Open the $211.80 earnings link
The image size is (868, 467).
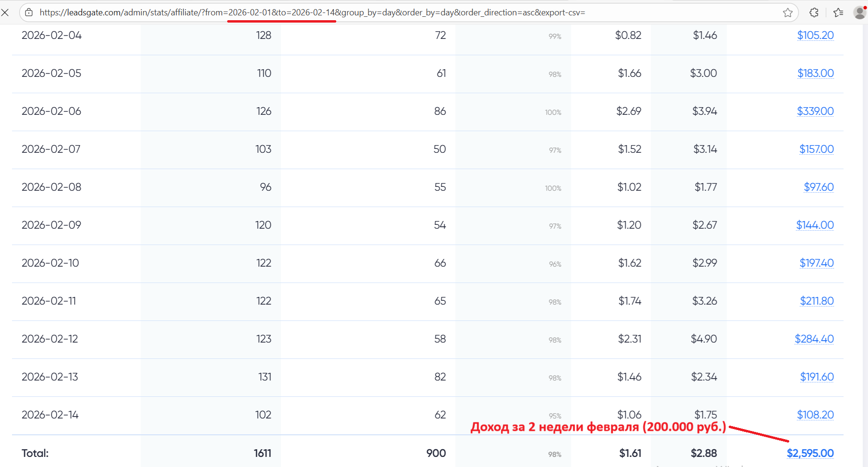click(x=817, y=301)
